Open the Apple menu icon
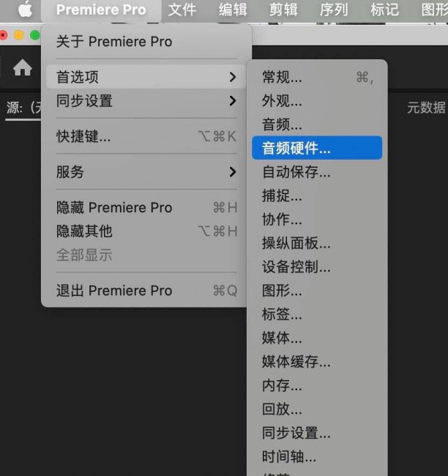The height and width of the screenshot is (476, 448). pyautogui.click(x=25, y=9)
